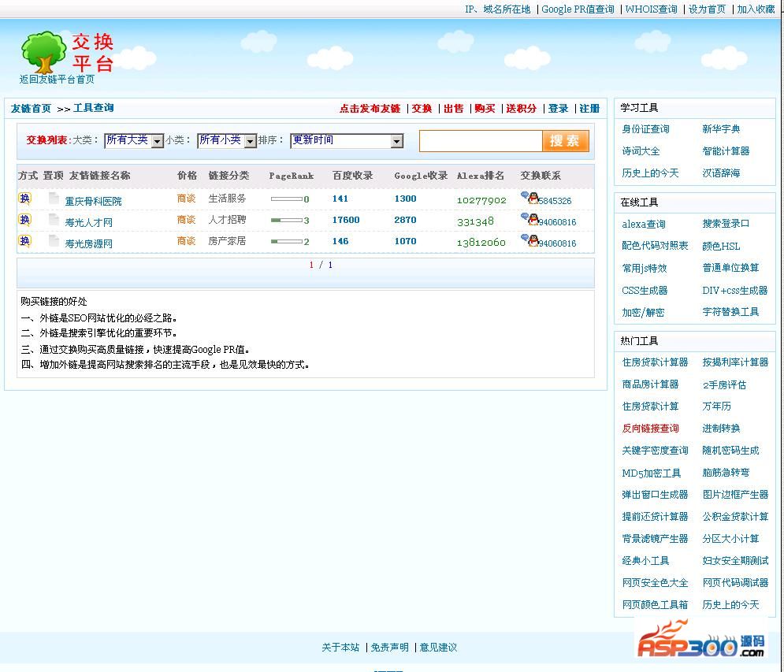Click the QQ icon in 寿光房源网 row

point(530,240)
